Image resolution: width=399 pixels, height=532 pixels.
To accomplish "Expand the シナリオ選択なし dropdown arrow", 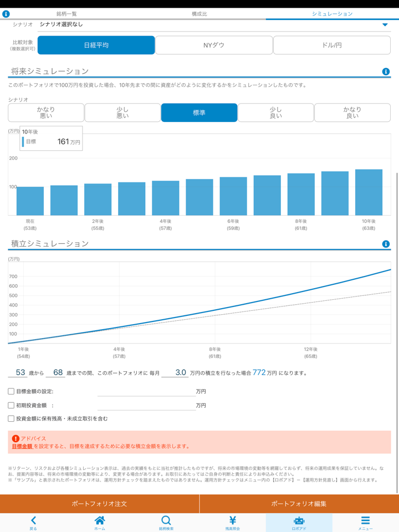I will [385, 25].
